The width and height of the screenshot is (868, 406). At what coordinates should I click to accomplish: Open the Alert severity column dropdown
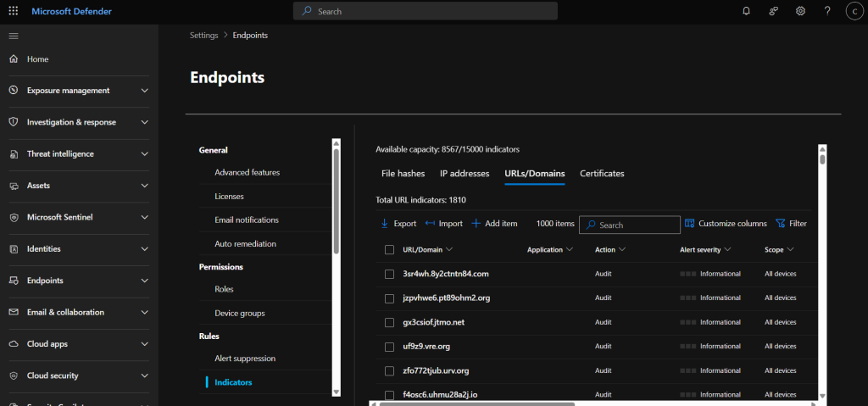tap(727, 250)
